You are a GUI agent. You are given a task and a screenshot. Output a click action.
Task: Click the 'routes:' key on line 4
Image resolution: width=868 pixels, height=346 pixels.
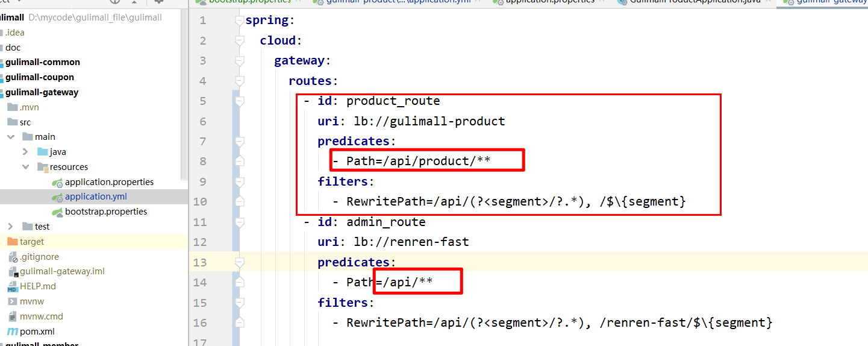(x=313, y=81)
